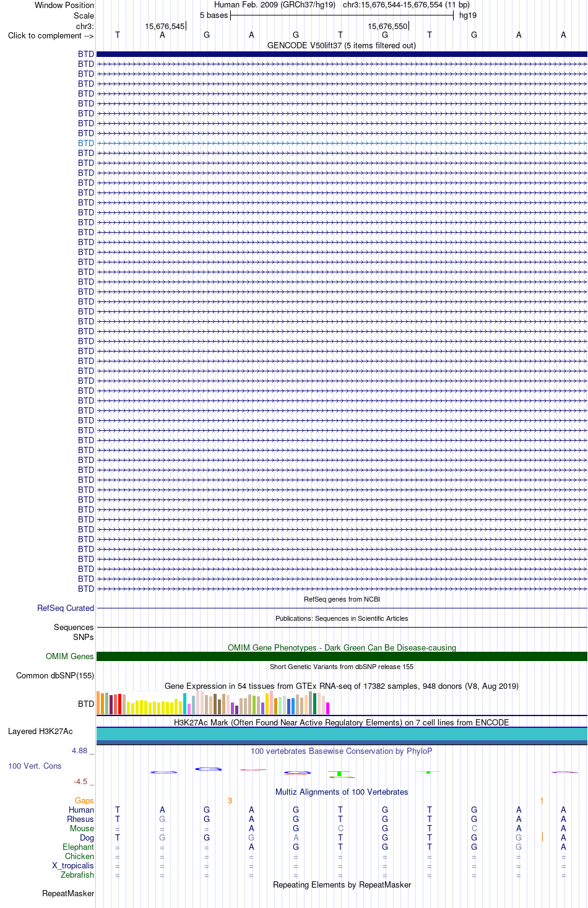This screenshot has height=908, width=588.
Task: Click the H3K27Ac Mark track title
Action: point(342,722)
